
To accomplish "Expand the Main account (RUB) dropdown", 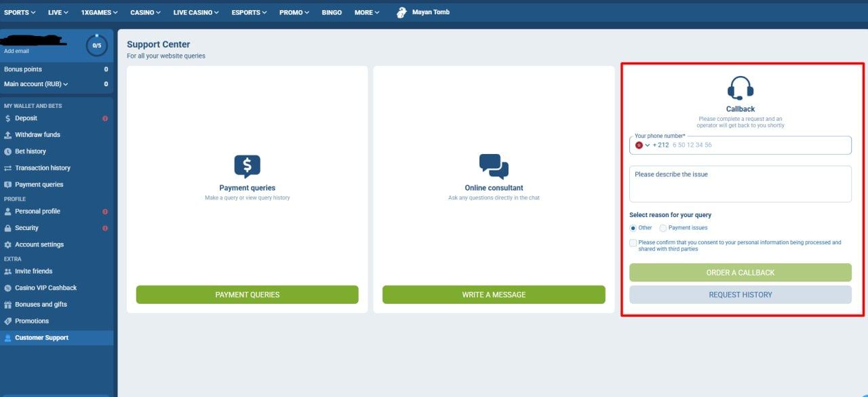I will coord(36,84).
